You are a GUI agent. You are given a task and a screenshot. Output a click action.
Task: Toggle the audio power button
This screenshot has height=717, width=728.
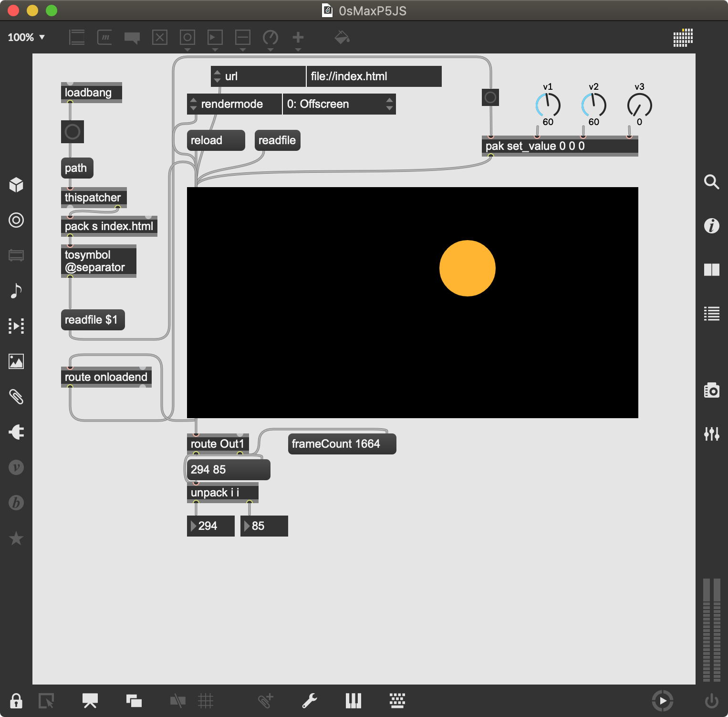click(x=711, y=701)
